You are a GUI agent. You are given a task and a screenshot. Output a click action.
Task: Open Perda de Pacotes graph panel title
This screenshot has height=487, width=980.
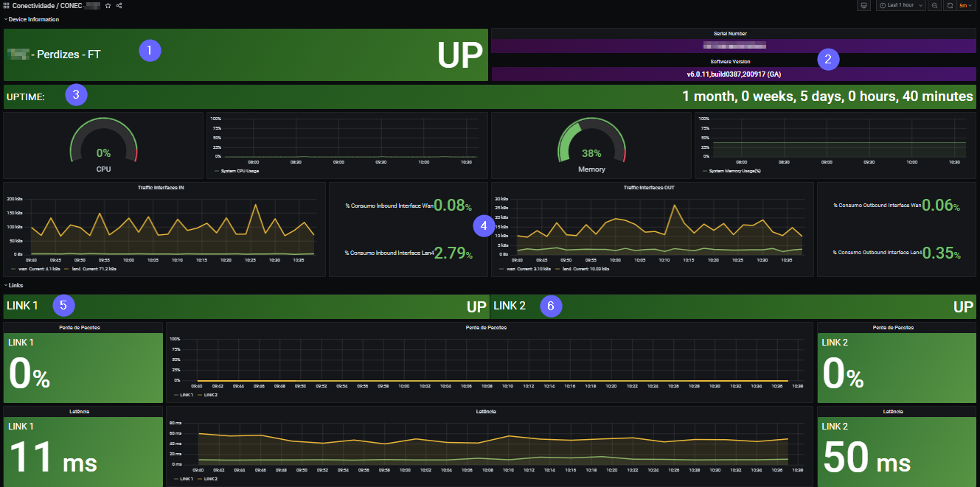(486, 326)
